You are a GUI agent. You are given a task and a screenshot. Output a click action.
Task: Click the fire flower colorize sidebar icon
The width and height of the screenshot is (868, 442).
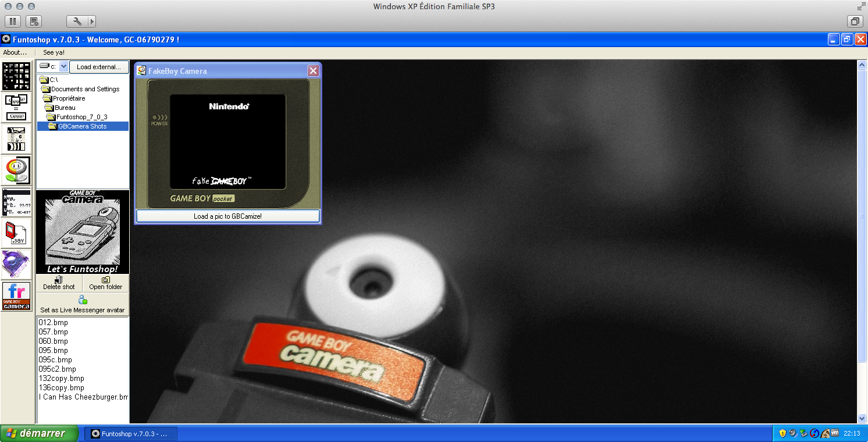(x=16, y=170)
